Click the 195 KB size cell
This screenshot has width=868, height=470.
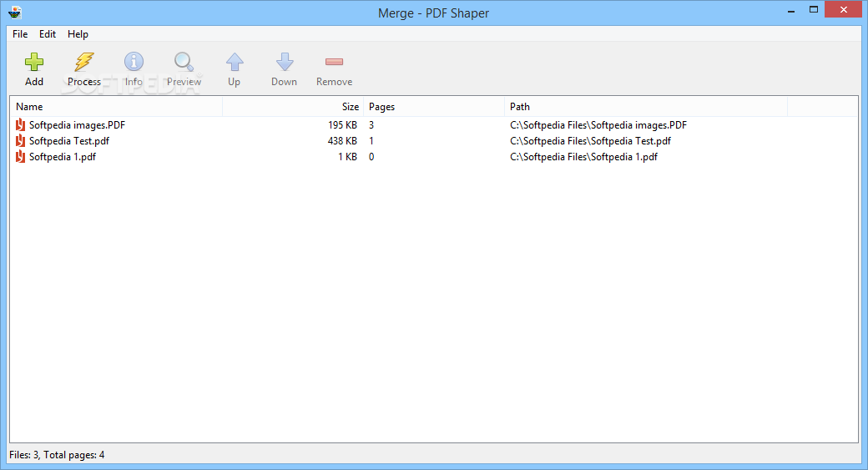[x=342, y=125]
